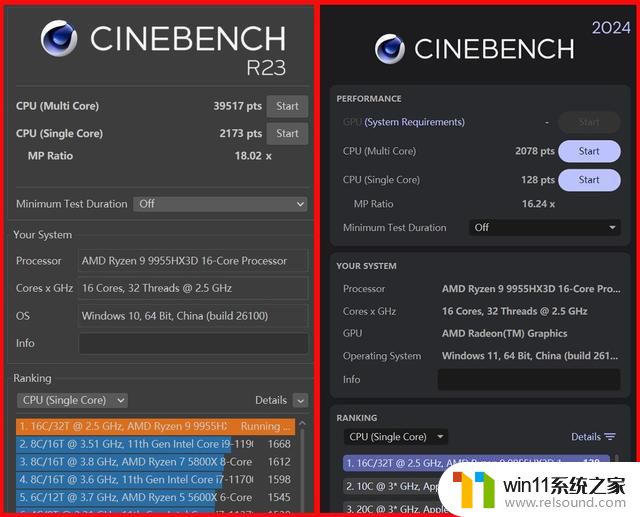Click the Cinebench R23 logo icon

click(59, 38)
